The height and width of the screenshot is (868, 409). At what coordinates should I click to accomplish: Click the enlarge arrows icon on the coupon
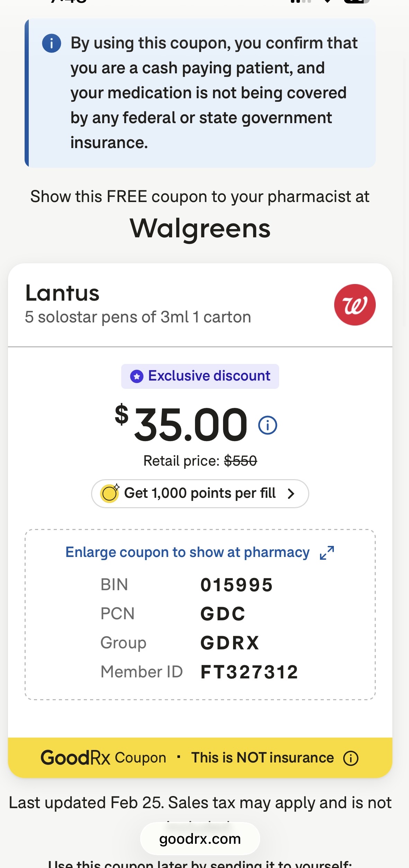327,552
